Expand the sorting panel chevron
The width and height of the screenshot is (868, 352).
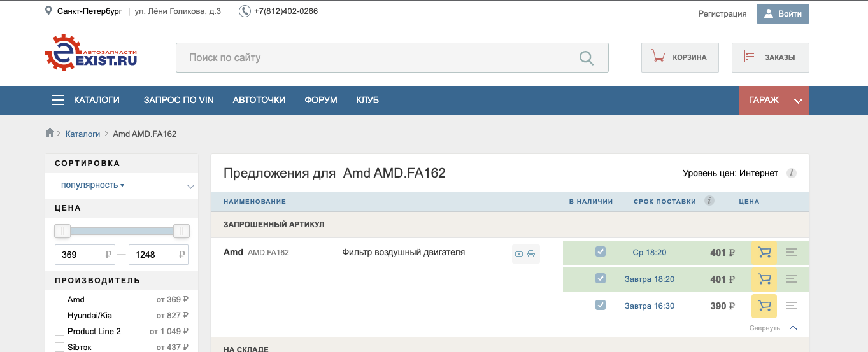(190, 187)
